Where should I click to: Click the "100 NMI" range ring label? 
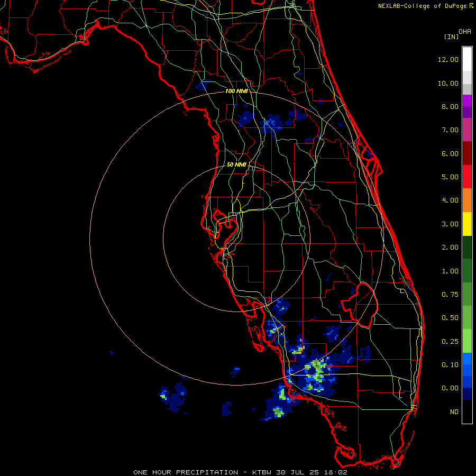coord(236,91)
